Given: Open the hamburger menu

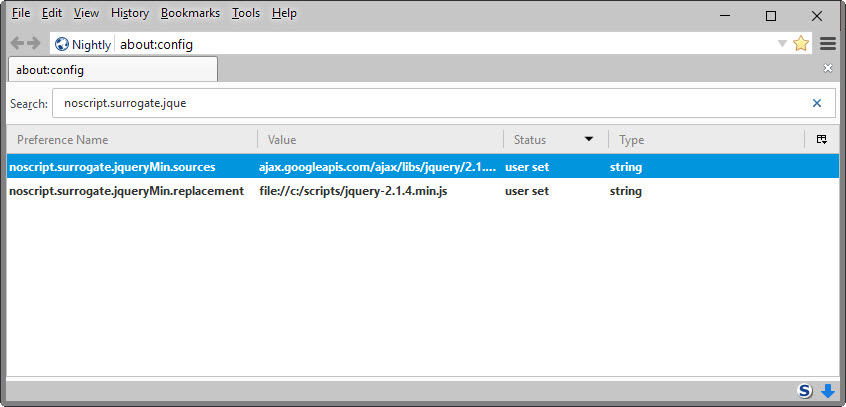Looking at the screenshot, I should coord(828,44).
